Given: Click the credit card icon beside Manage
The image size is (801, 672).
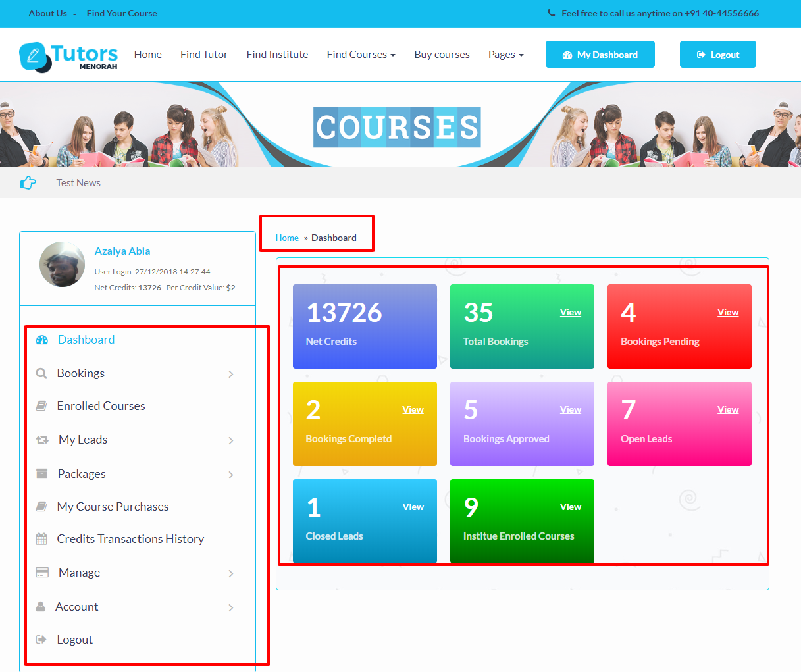Looking at the screenshot, I should 42,573.
